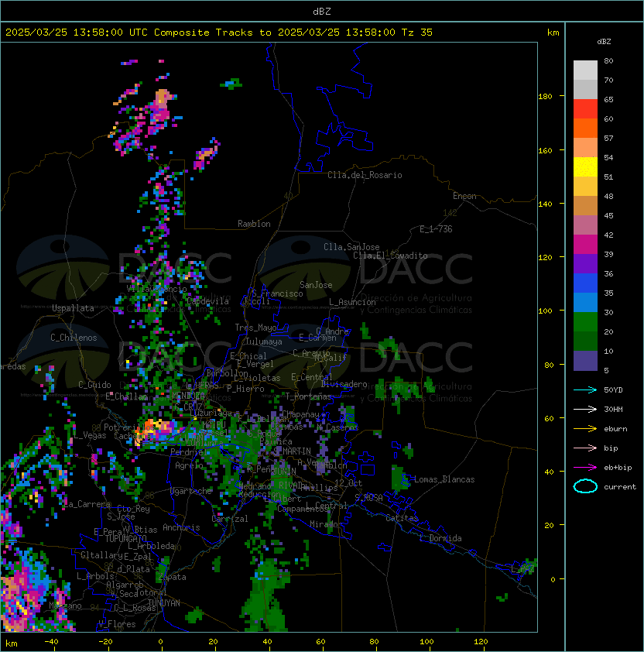Click the 'Divisadero' place label
Screen dimensions: 644x652
point(344,384)
